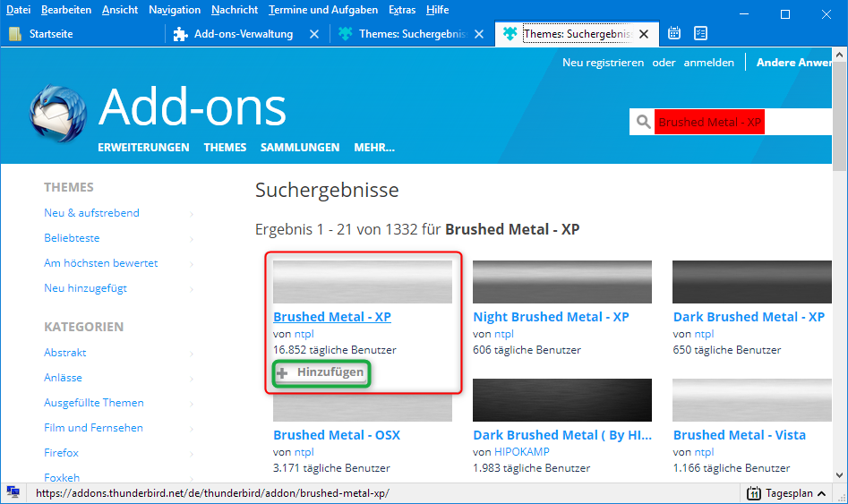The image size is (848, 504).
Task: Click the Hinzufügen button for Brushed Metal - XP
Action: (321, 372)
